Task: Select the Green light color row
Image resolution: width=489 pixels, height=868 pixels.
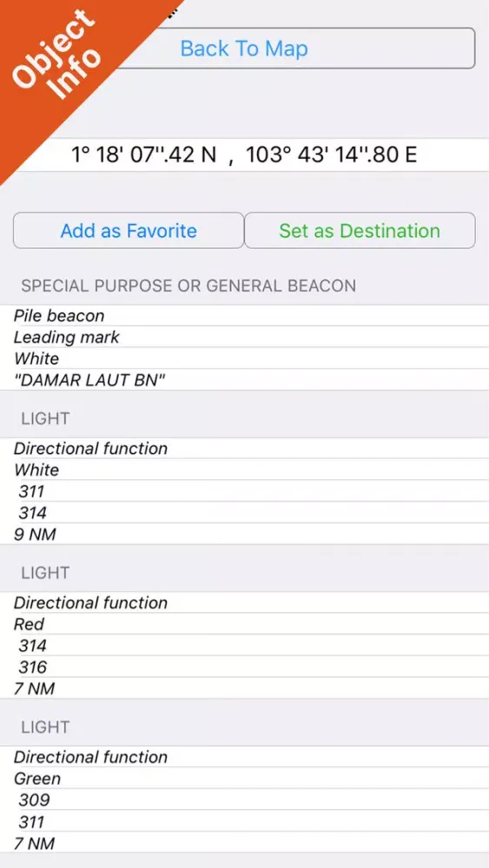Action: [x=244, y=779]
